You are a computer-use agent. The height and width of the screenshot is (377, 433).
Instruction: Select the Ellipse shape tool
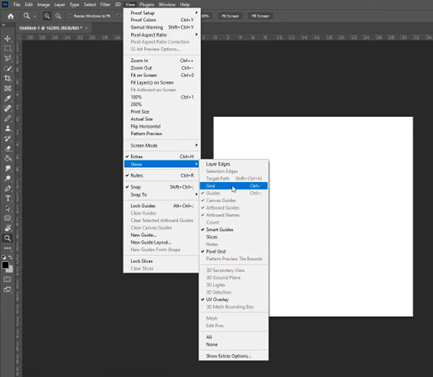click(x=7, y=219)
